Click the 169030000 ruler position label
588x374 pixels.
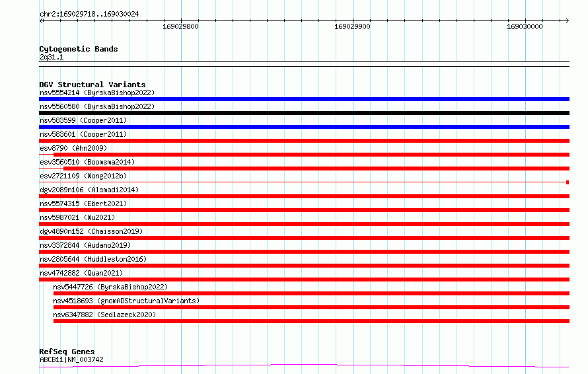click(525, 26)
